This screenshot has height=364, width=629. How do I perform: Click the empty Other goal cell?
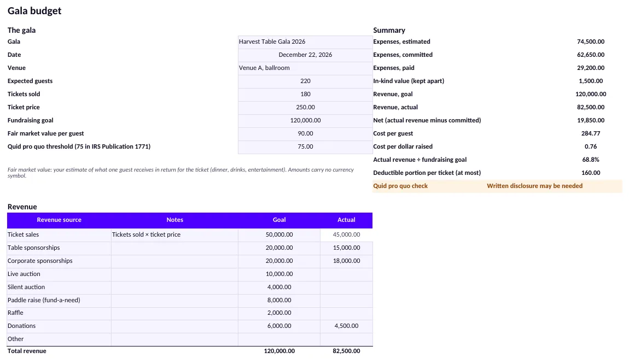tap(279, 339)
